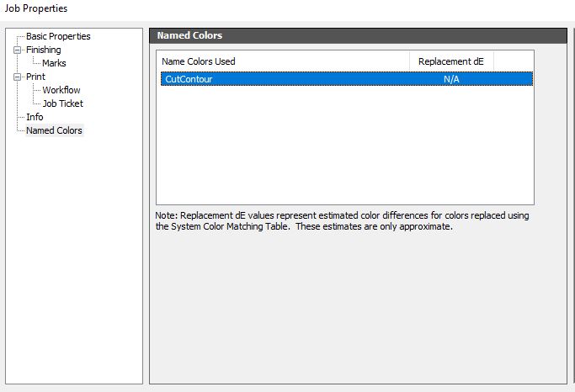Click blank column header after Replacement dE
Viewport: 575px width, 392px height.
coord(514,61)
